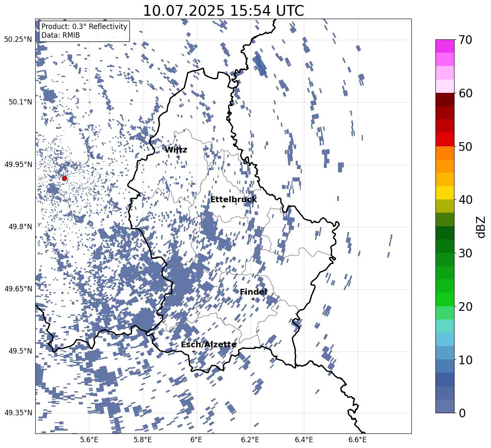Click the yellow swatch just above 40
This screenshot has width=491, height=448.
pos(445,193)
